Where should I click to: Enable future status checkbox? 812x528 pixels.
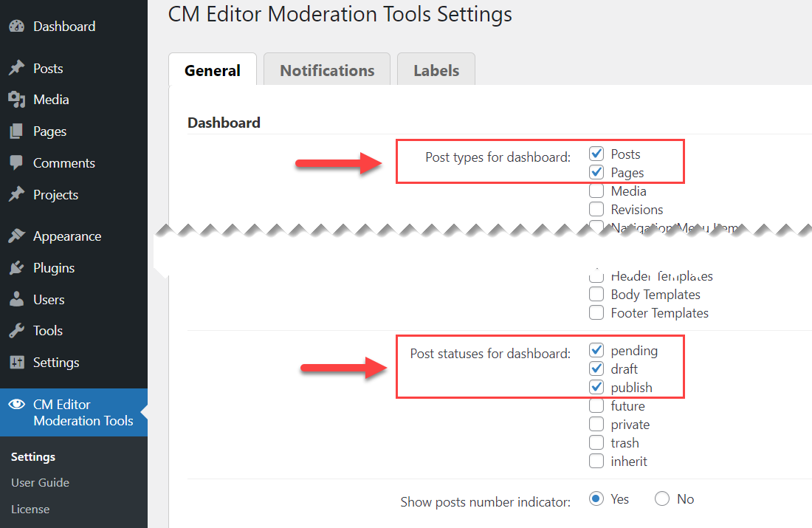pos(596,405)
